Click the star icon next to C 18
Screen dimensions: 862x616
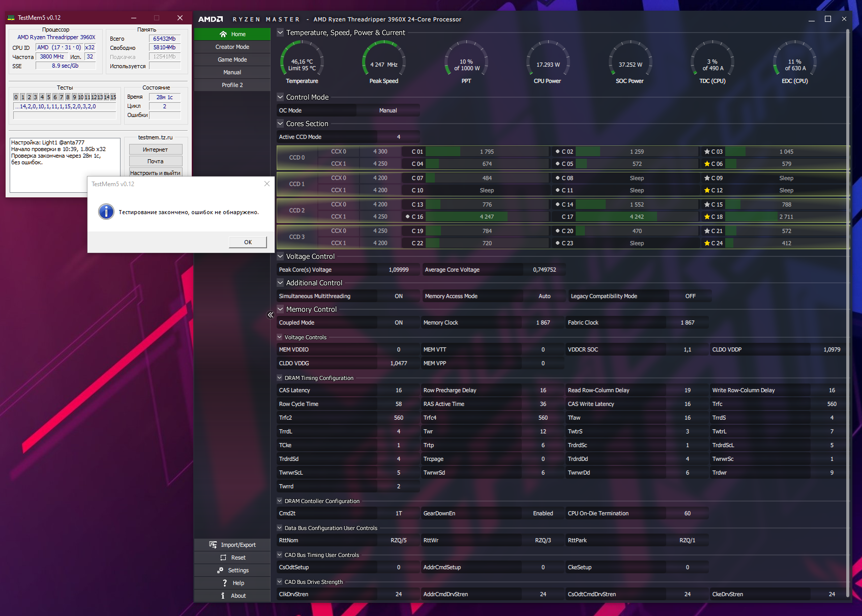point(707,217)
